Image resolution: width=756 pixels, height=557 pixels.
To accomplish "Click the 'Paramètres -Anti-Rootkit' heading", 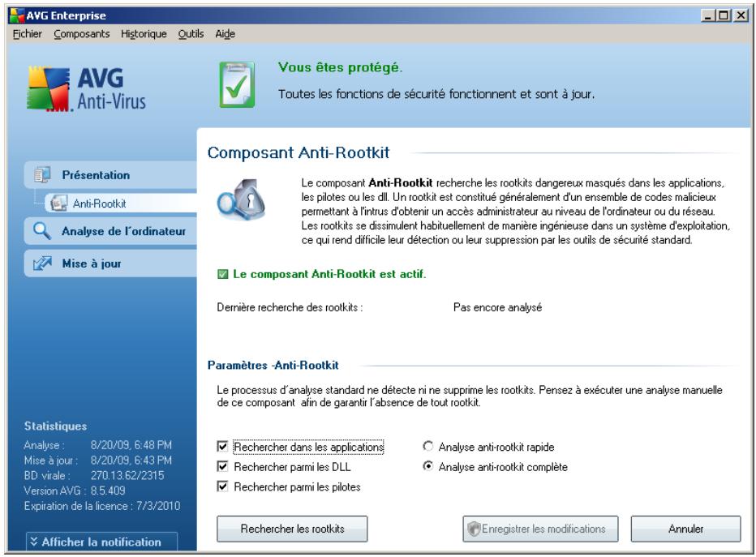I will [x=273, y=365].
